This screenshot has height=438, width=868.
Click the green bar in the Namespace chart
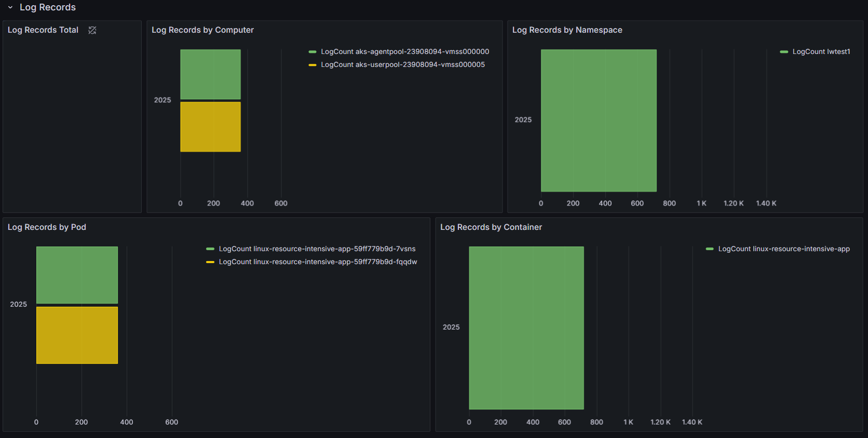point(599,120)
